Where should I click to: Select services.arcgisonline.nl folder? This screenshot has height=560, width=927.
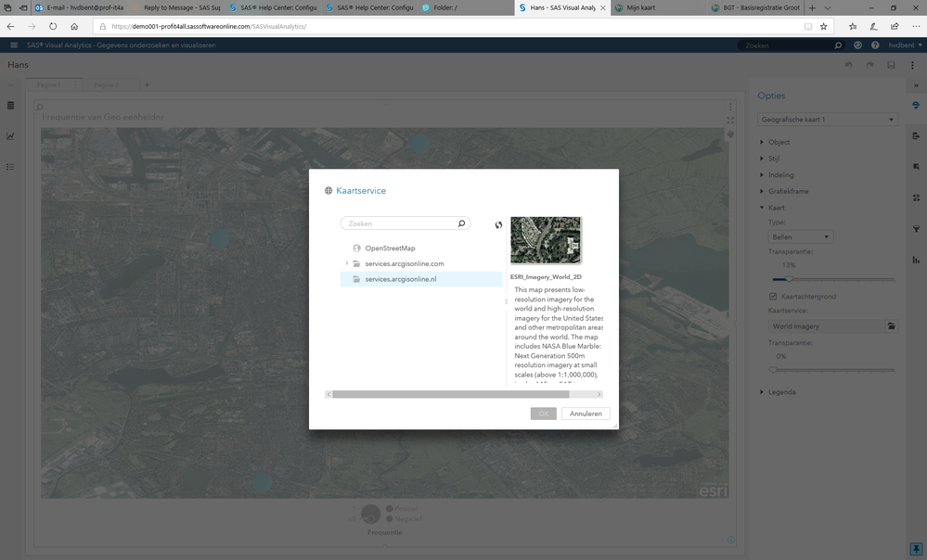tap(421, 279)
